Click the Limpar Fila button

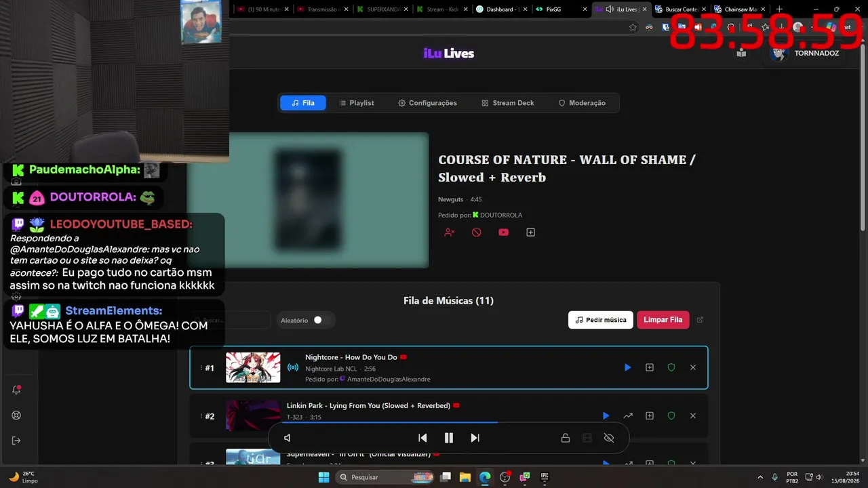(663, 320)
